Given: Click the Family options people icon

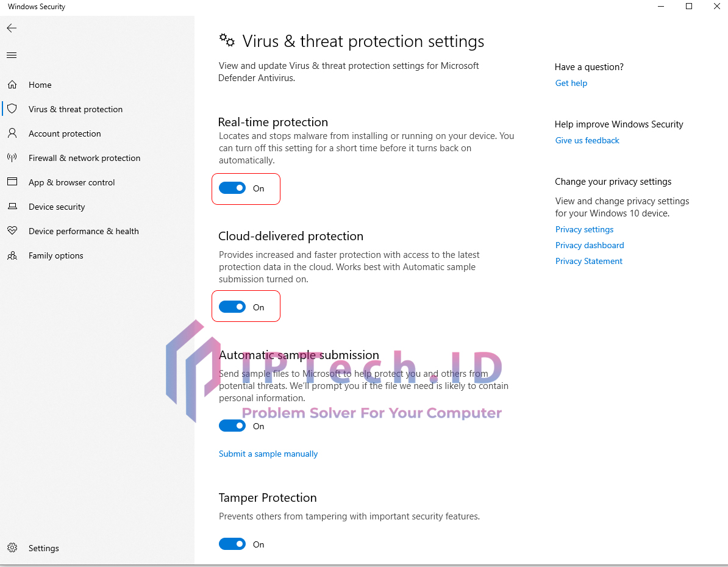Looking at the screenshot, I should coord(12,255).
